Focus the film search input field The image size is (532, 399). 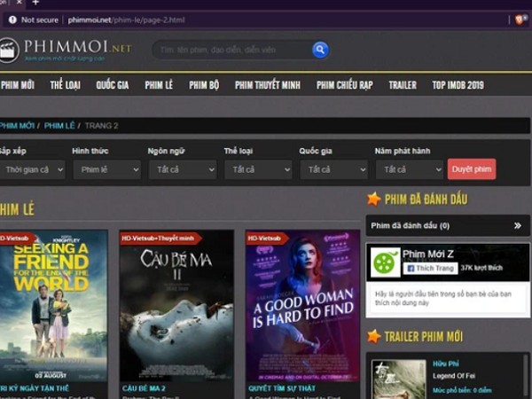[234, 50]
